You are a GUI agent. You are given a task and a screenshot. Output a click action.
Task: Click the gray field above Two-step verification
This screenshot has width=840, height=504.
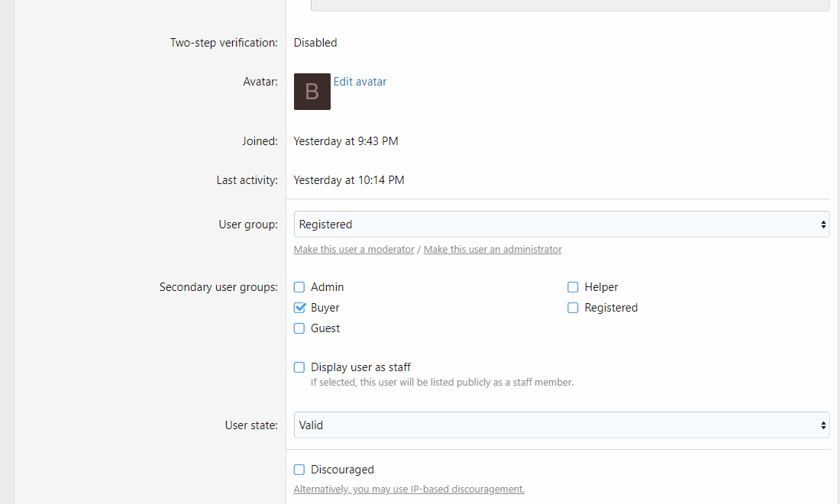pyautogui.click(x=570, y=5)
